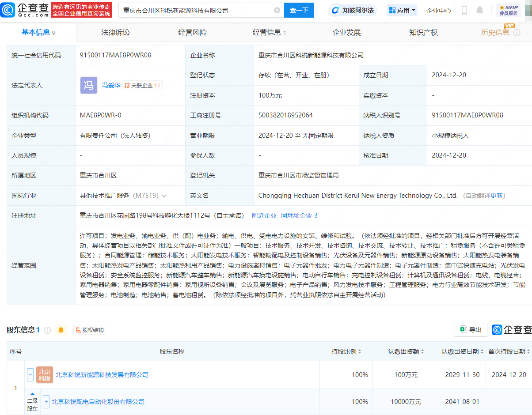This screenshot has height=415, width=532.
Task: Open 股权结构 view
Action: click(x=90, y=330)
